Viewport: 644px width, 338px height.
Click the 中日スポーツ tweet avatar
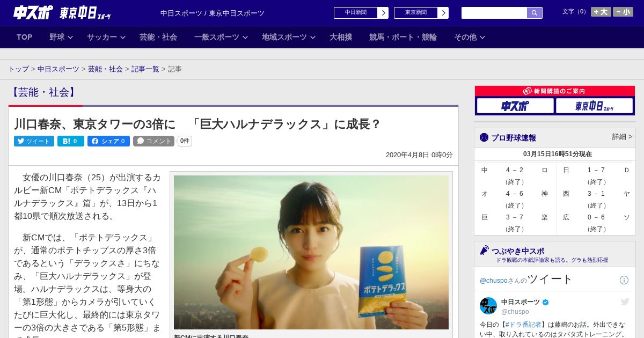[x=488, y=306]
